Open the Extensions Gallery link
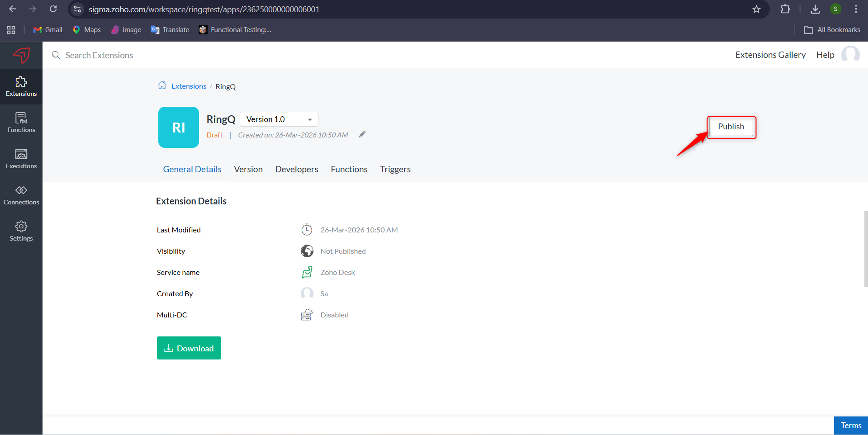 click(x=770, y=55)
